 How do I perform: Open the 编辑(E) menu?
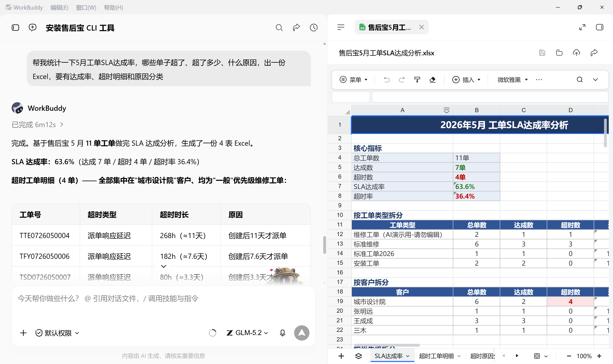click(x=59, y=7)
